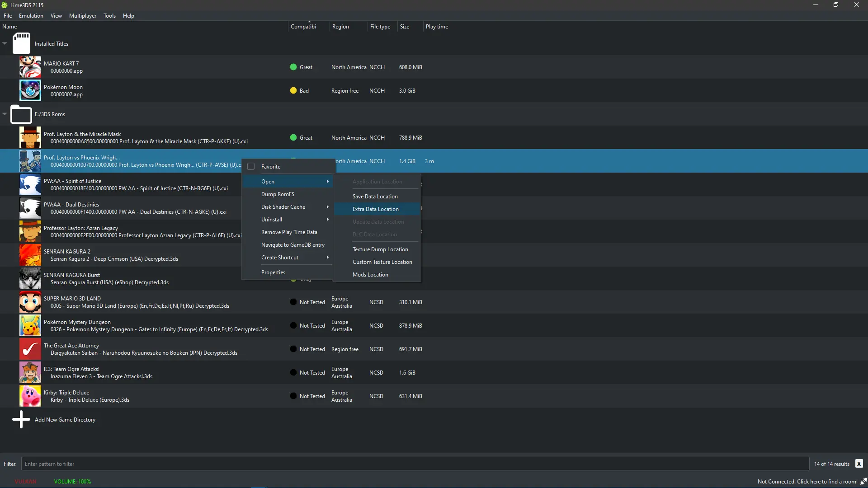The height and width of the screenshot is (488, 868).
Task: Click SENRAN KAGURA 2 game icon
Action: point(30,255)
